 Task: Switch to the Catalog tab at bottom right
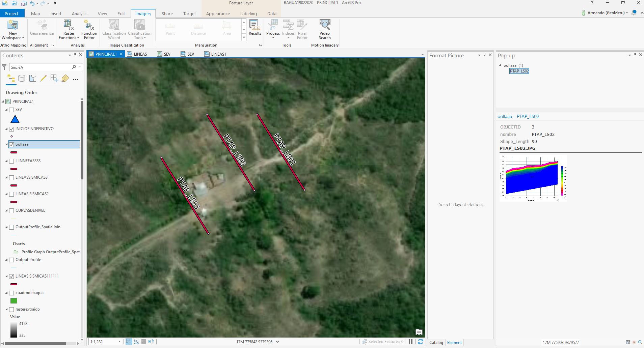point(436,343)
